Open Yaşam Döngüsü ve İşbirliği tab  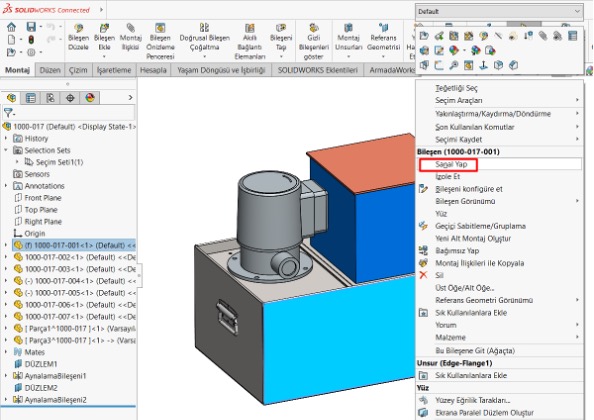(221, 70)
